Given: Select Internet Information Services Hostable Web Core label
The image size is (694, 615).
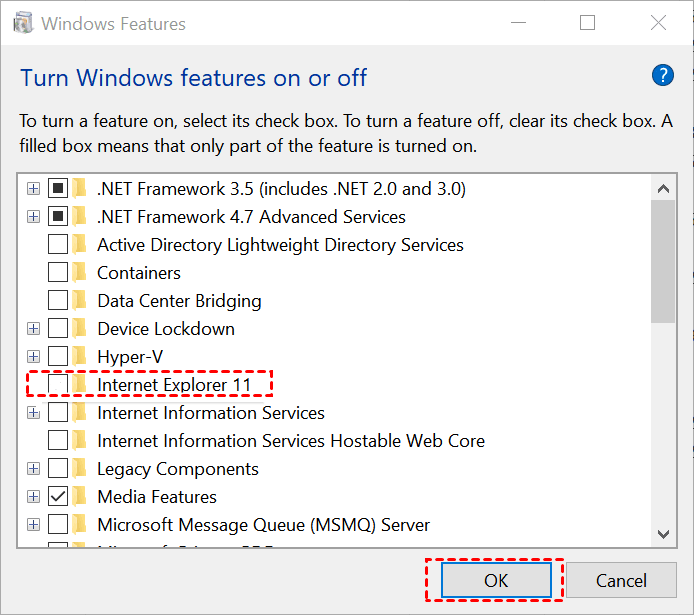Looking at the screenshot, I should pyautogui.click(x=291, y=441).
